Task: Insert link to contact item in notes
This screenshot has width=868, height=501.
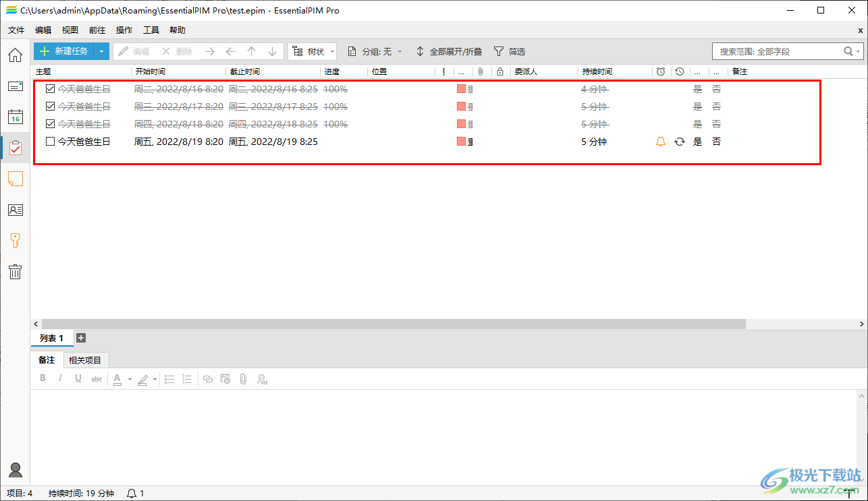Action: tap(262, 379)
